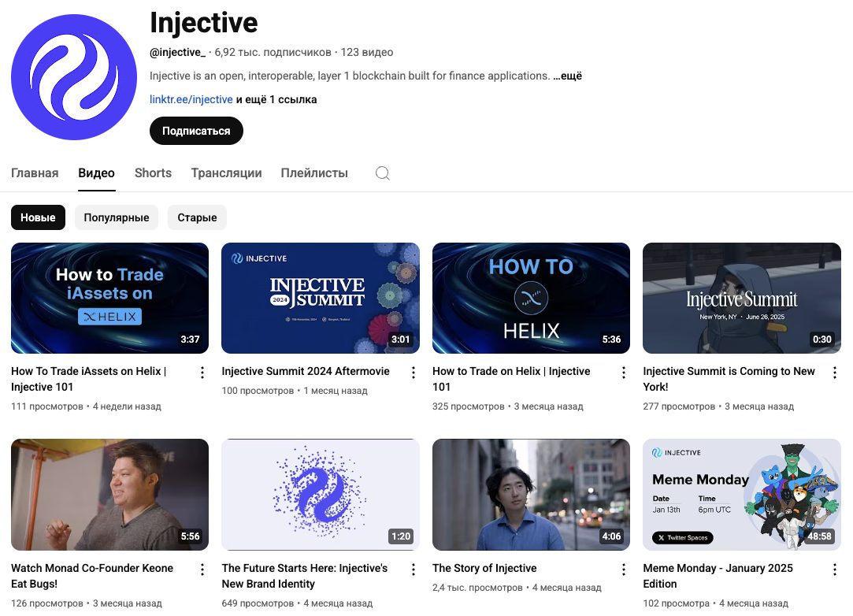Image resolution: width=853 pixels, height=616 pixels.
Task: Play the HOW TO HELIX thumbnail
Action: pyautogui.click(x=531, y=299)
